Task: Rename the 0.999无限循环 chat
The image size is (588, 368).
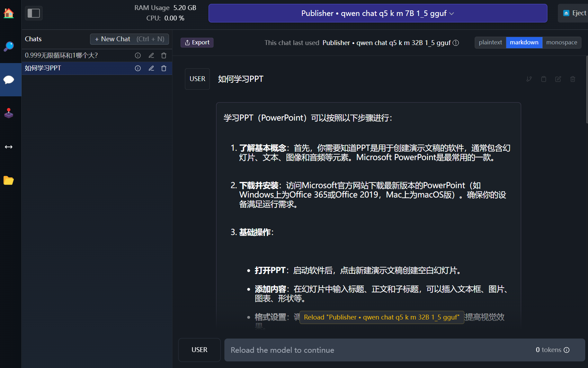Action: point(151,55)
